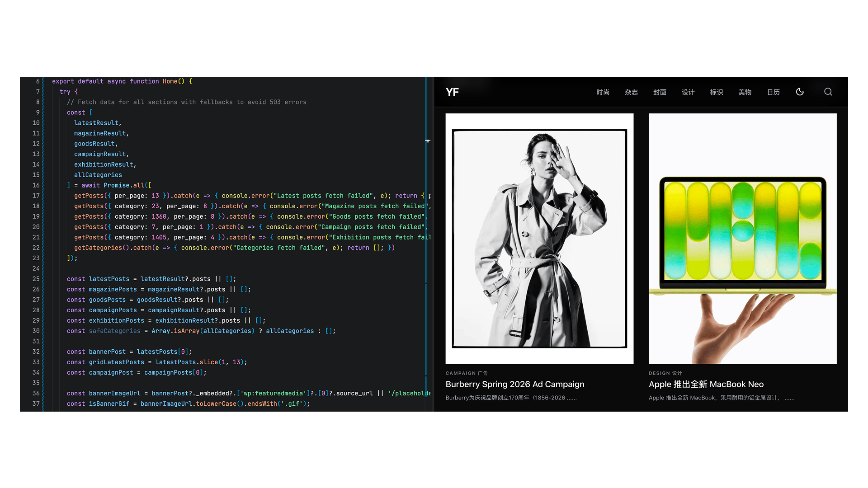Image resolution: width=868 pixels, height=488 pixels.
Task: Open the Burberry Spring 2026 Ad Campaign article
Action: coord(515,384)
